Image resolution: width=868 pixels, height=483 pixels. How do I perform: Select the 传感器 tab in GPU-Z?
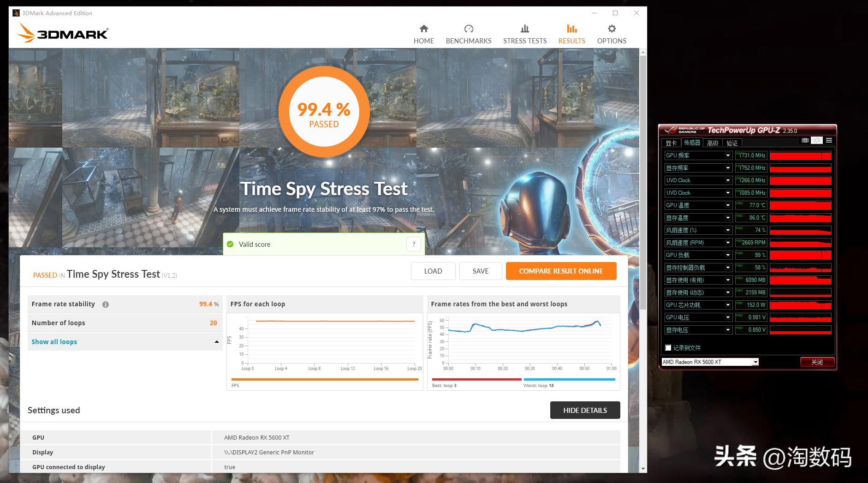(x=692, y=143)
